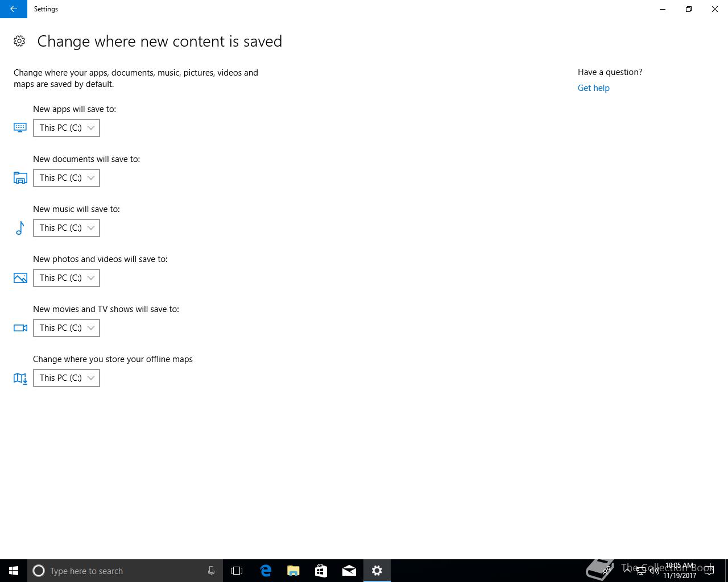Expand the New apps save location dropdown
The image size is (728, 582).
pos(67,128)
